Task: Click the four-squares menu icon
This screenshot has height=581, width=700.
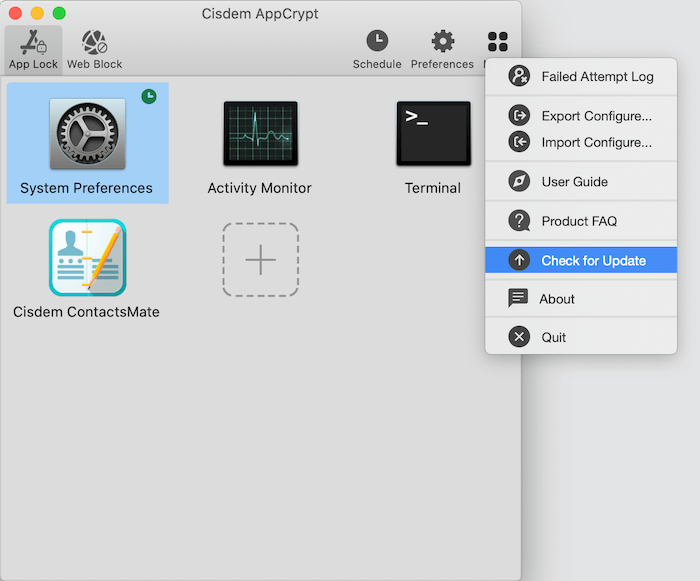Action: tap(497, 42)
